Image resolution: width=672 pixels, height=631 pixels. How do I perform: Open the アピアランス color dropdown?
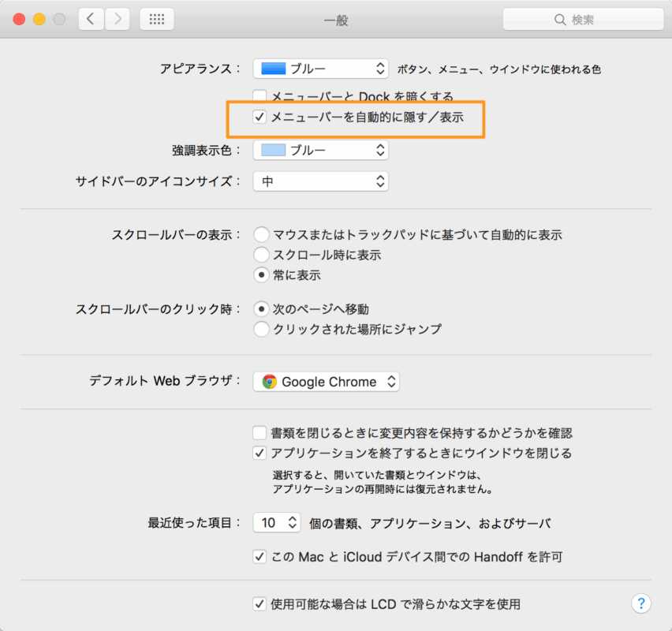pos(321,69)
